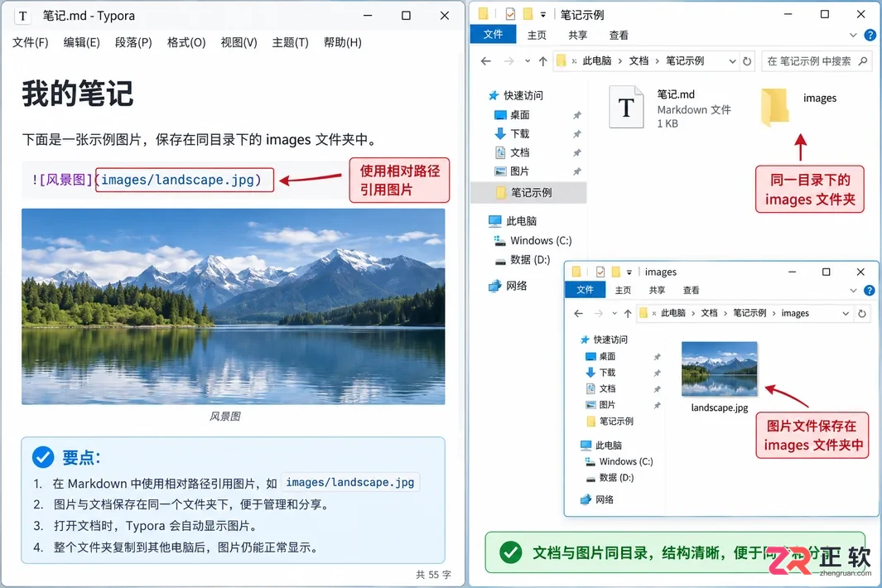Select the 笔记.md file icon

click(x=626, y=107)
